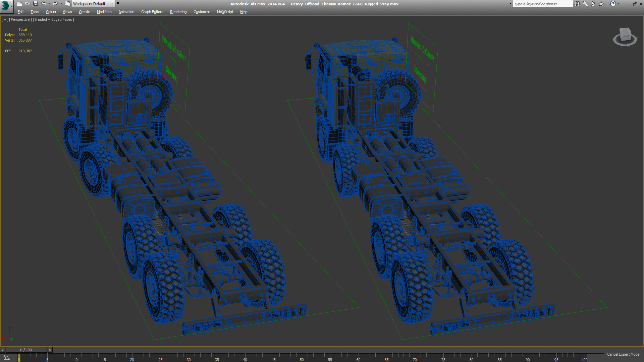Step to next frame with right arrow
Image resolution: width=644 pixels, height=362 pixels.
50,350
